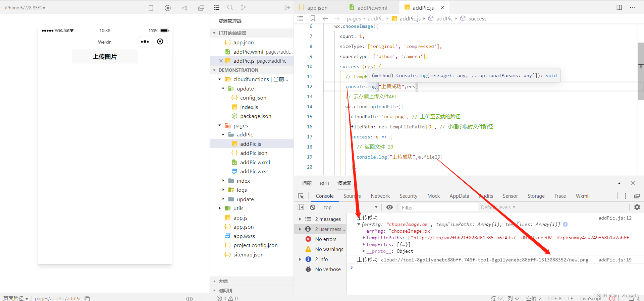Expand the utils folder
This screenshot has width=644, height=301.
pos(220,208)
